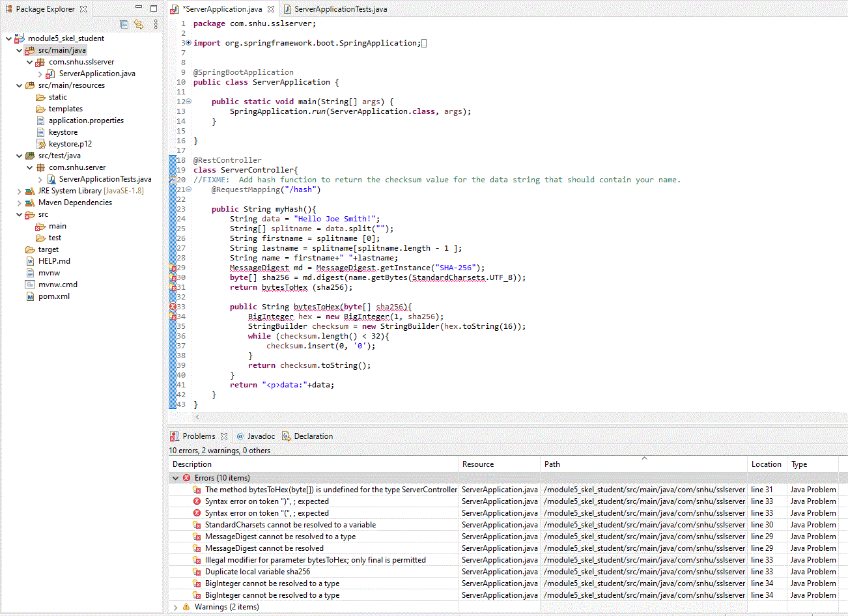Collapse the Errors (10 items) group
This screenshot has width=848, height=616.
pyautogui.click(x=176, y=477)
